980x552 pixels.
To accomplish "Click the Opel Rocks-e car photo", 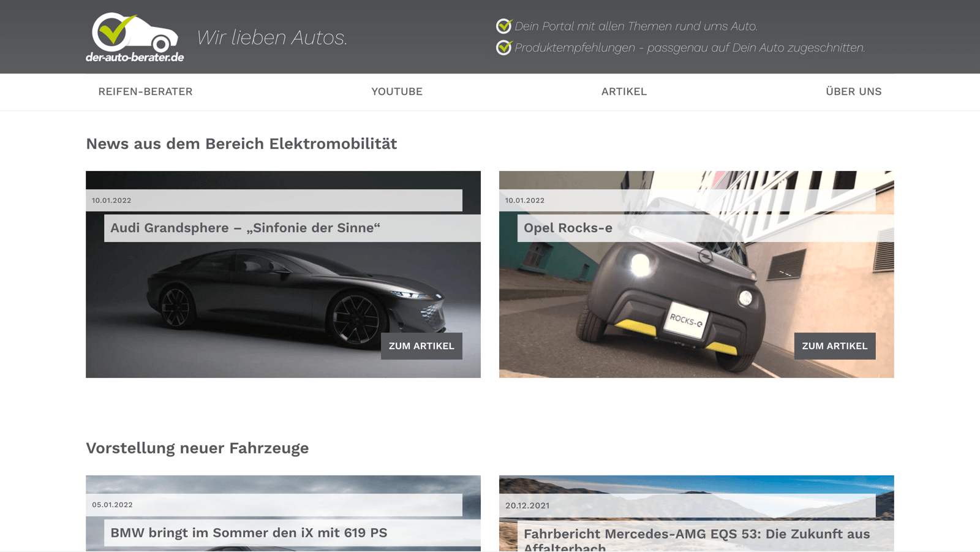I will click(674, 294).
